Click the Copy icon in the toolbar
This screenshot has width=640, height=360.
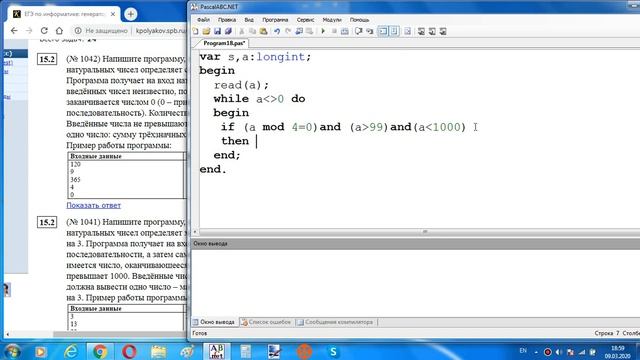pos(252,31)
